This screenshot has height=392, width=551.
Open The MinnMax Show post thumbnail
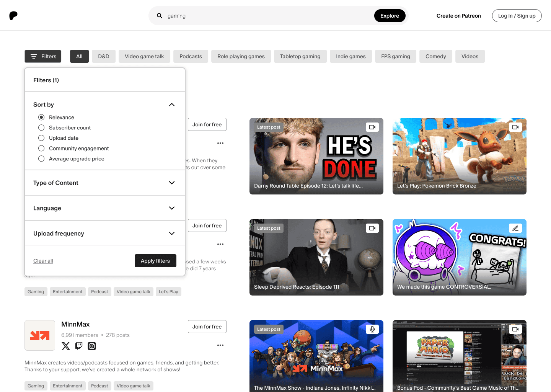(316, 356)
